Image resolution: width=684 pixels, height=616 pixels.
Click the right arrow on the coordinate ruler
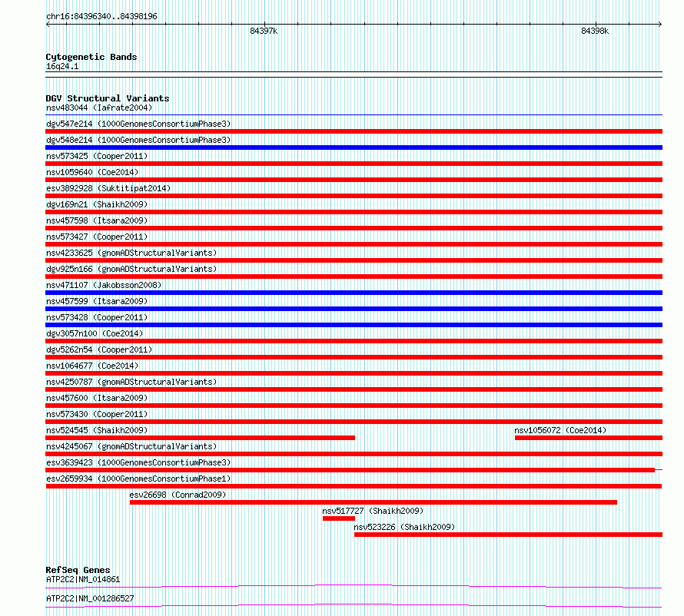[660, 25]
